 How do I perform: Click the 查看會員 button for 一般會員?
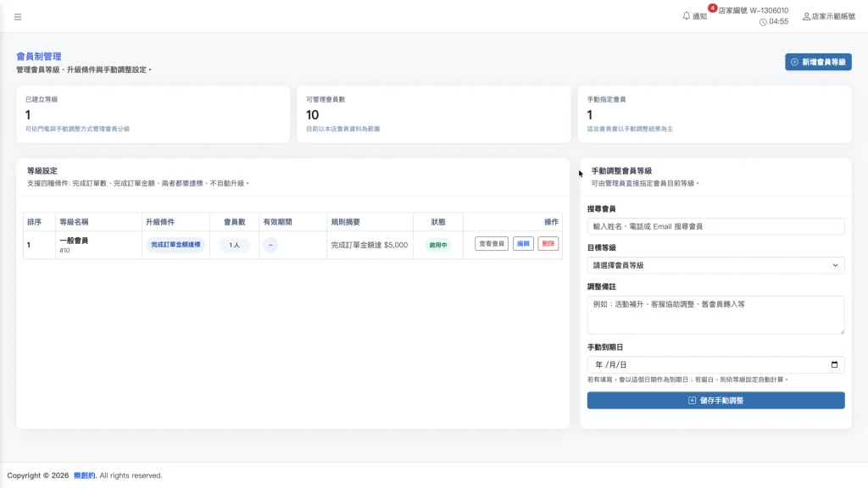point(492,244)
